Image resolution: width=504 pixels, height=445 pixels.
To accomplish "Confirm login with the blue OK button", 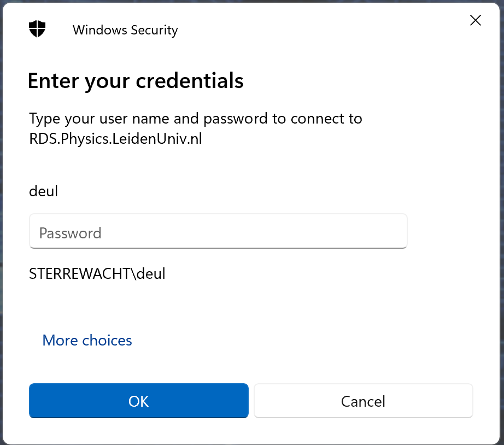I will [x=139, y=401].
